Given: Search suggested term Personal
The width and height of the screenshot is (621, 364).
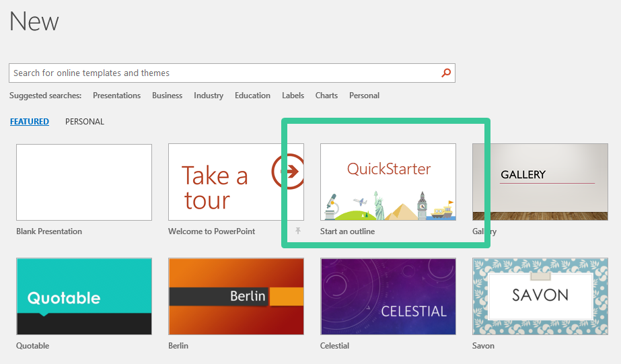Looking at the screenshot, I should pyautogui.click(x=365, y=96).
